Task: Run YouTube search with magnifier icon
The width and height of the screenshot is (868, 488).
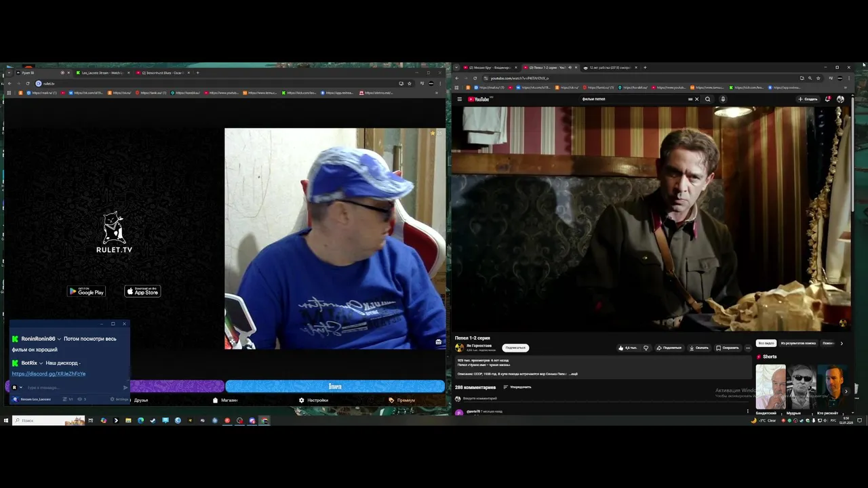Action: point(707,99)
